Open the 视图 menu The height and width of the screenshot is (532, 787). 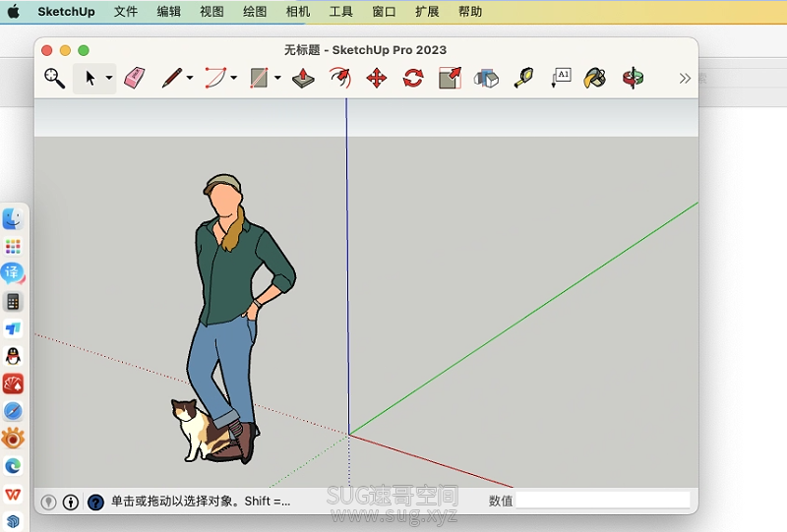[x=212, y=12]
